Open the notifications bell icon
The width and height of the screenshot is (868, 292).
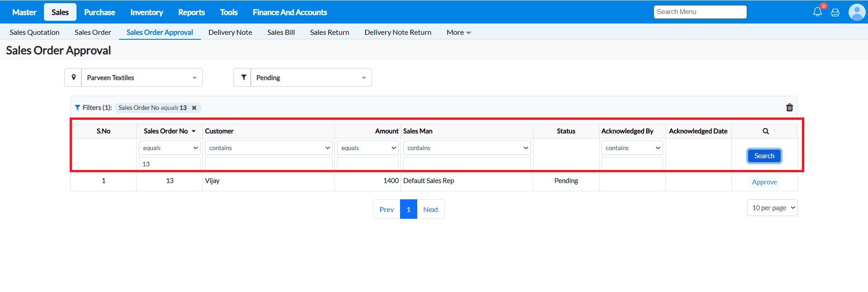pos(817,12)
